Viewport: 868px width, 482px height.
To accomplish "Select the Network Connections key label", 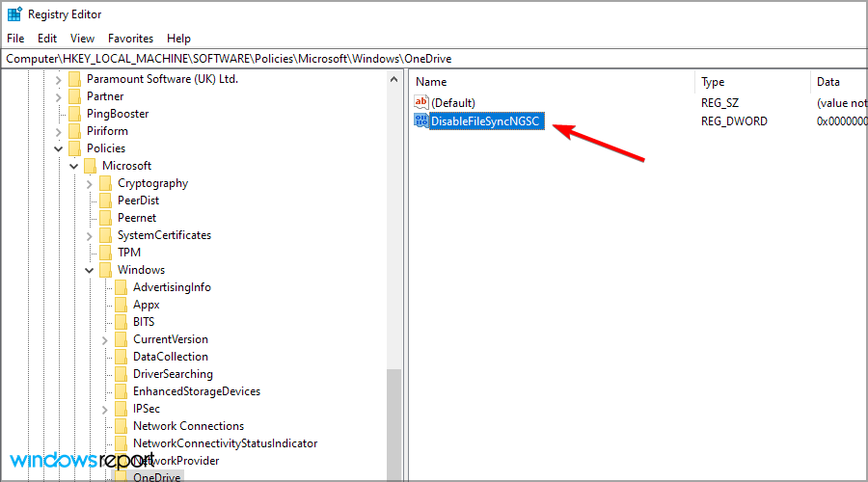I will coord(188,426).
